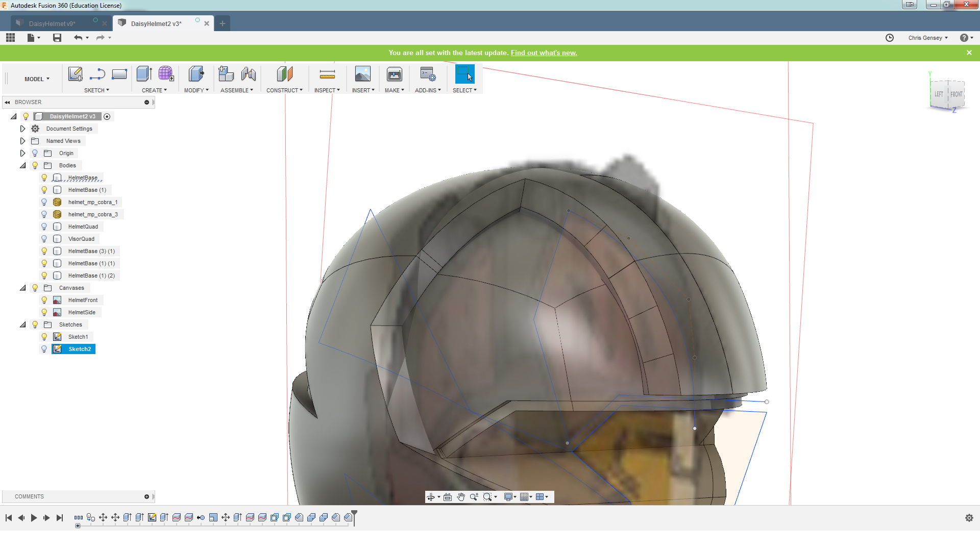Select the Pan hand tool in the navigation bar
The height and width of the screenshot is (551, 980).
(x=461, y=497)
